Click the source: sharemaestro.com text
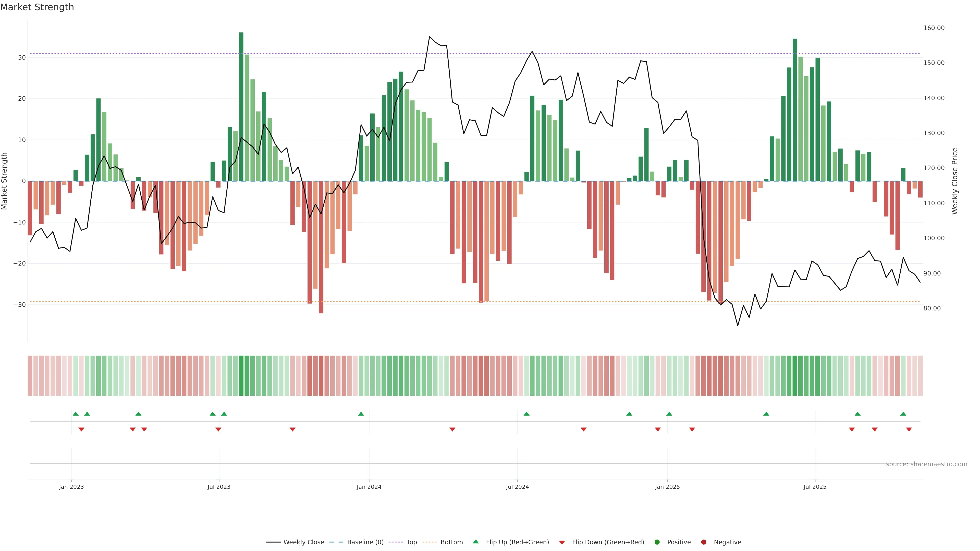980x551 pixels. [926, 464]
